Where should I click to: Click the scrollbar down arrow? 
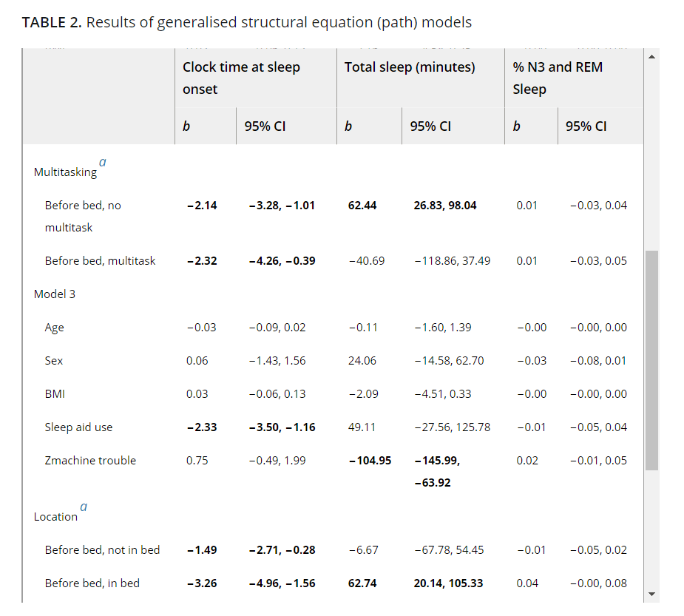pos(651,594)
